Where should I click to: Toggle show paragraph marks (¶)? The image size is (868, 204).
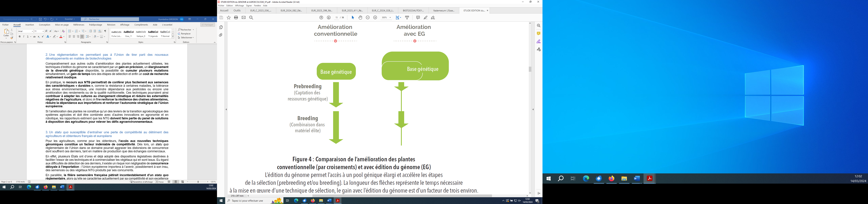(x=105, y=31)
